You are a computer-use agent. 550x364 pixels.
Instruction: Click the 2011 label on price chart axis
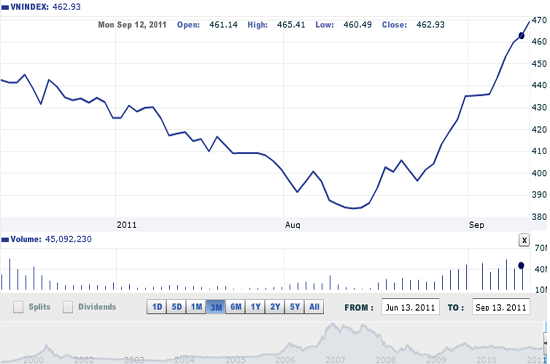pos(127,225)
